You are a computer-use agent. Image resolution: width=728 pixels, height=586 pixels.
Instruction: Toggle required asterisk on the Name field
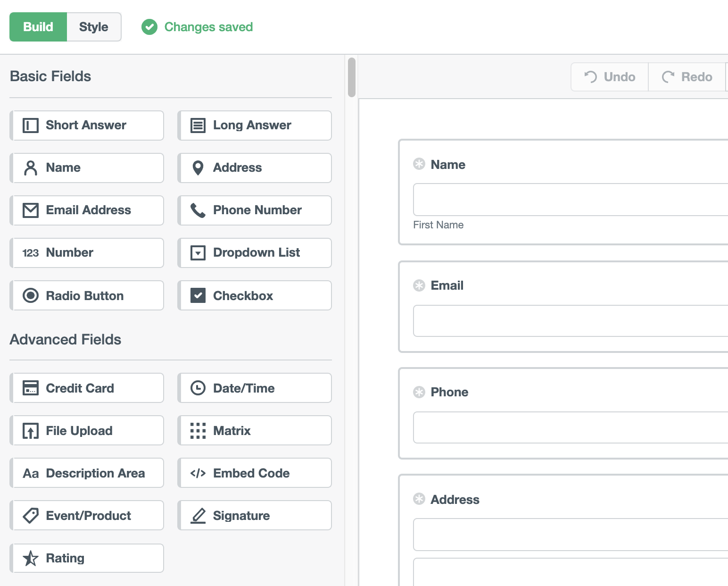tap(419, 164)
